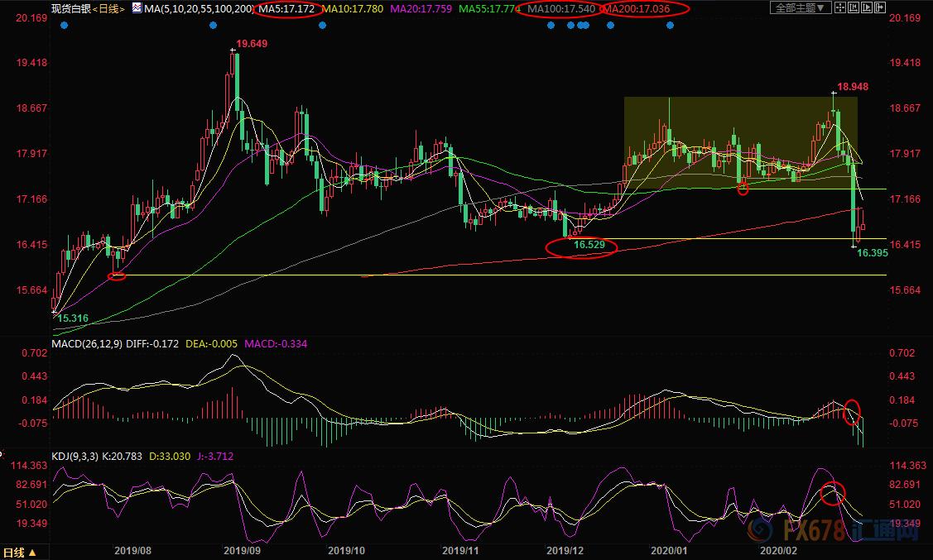Click the jump-to-chart-start icon
933x560 pixels.
click(x=854, y=7)
